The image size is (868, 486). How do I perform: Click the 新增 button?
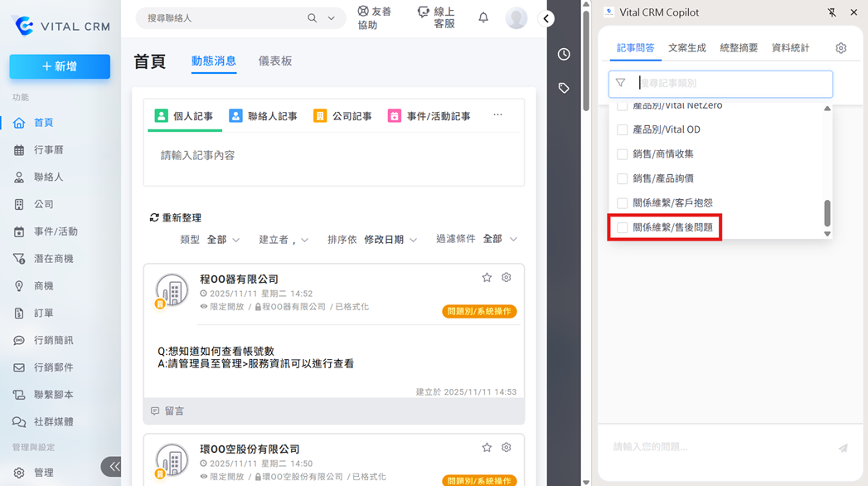click(x=60, y=66)
